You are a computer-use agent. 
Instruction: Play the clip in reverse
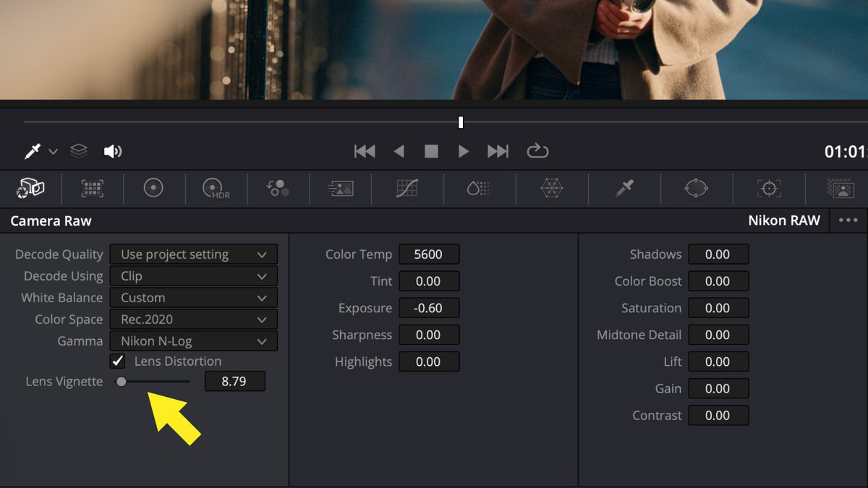(x=399, y=151)
